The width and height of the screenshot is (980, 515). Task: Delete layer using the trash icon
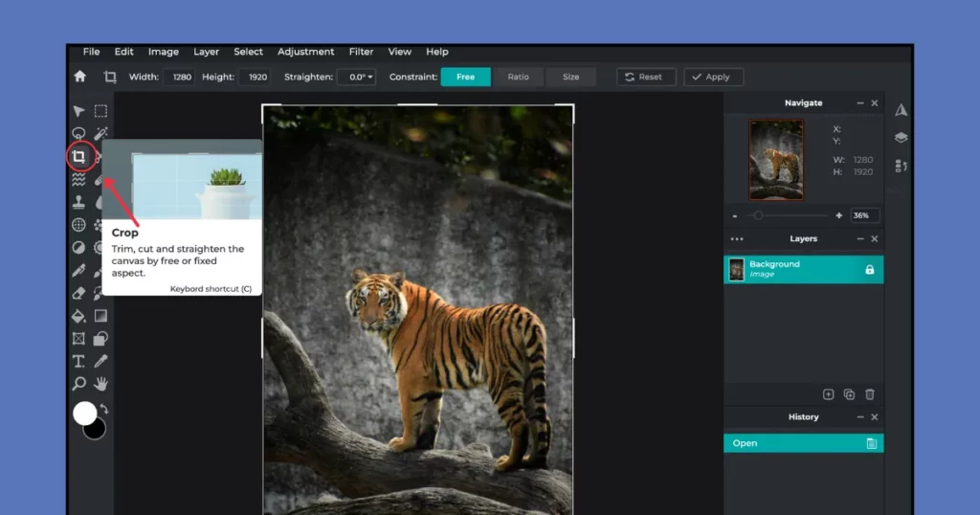(869, 394)
